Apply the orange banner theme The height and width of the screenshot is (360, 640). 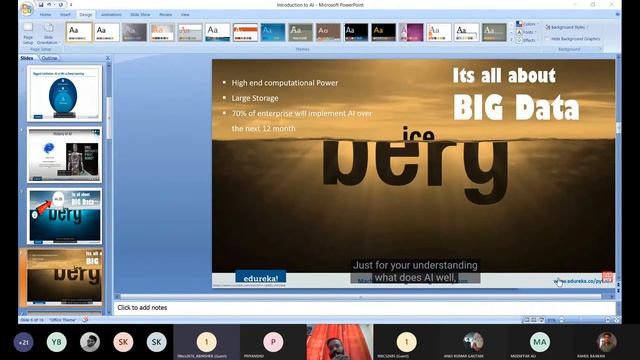[x=245, y=32]
